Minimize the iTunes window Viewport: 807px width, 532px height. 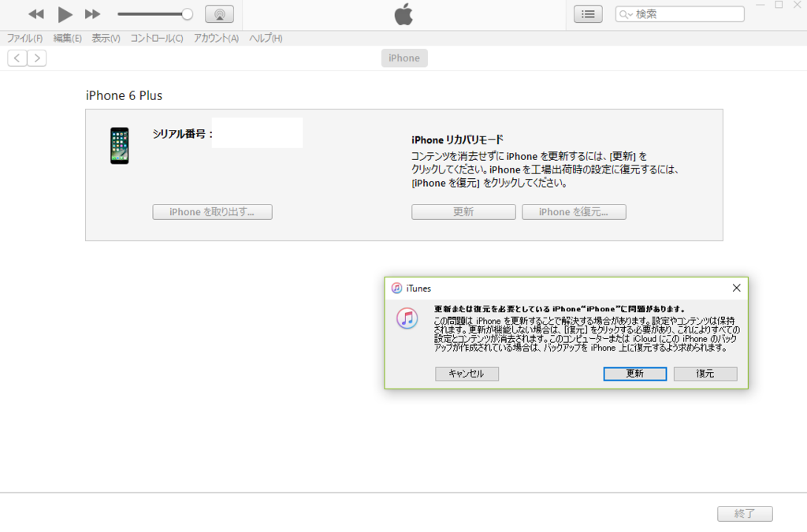click(x=761, y=5)
